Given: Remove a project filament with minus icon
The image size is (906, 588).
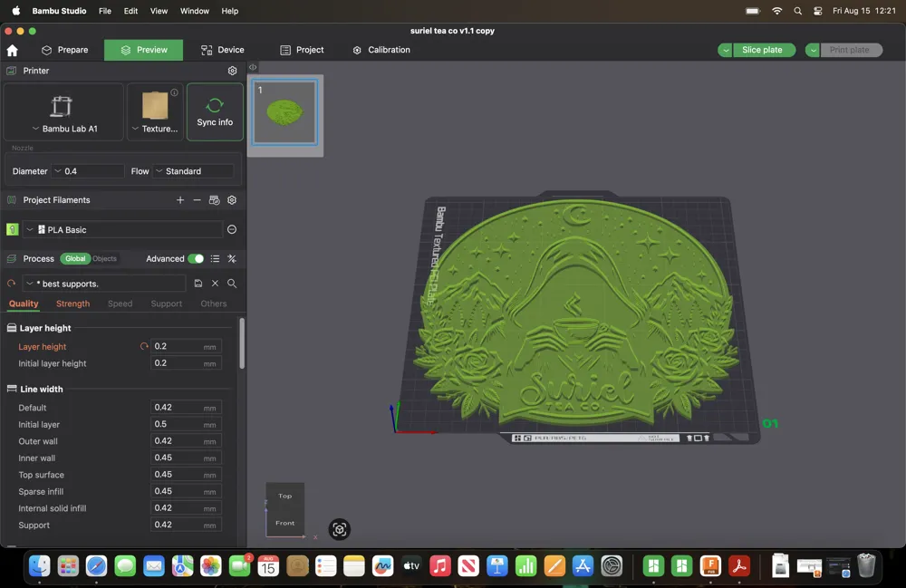Looking at the screenshot, I should (197, 200).
